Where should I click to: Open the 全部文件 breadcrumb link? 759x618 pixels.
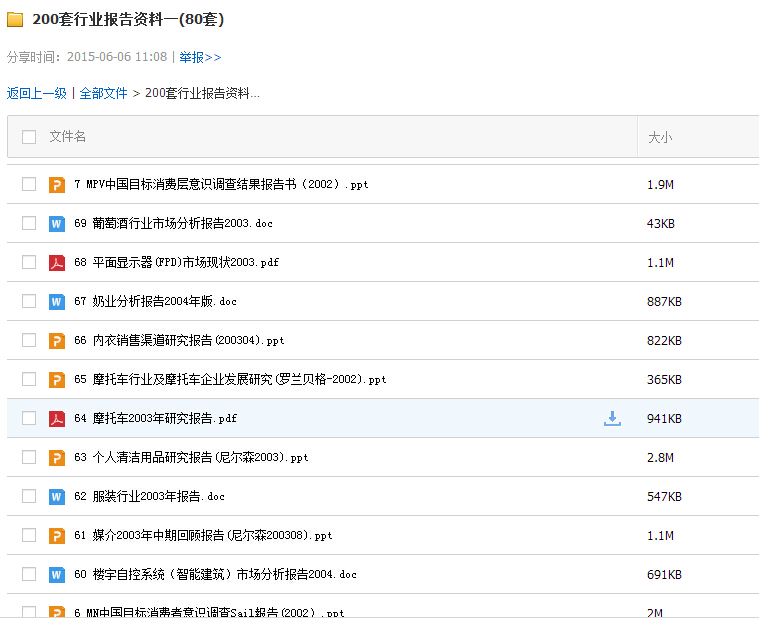[x=104, y=93]
